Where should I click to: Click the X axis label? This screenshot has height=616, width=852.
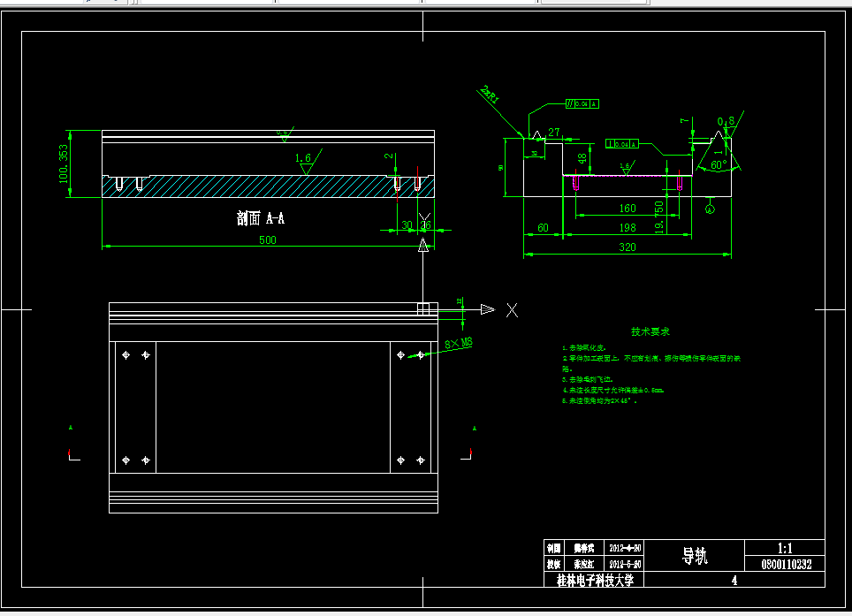pos(512,310)
